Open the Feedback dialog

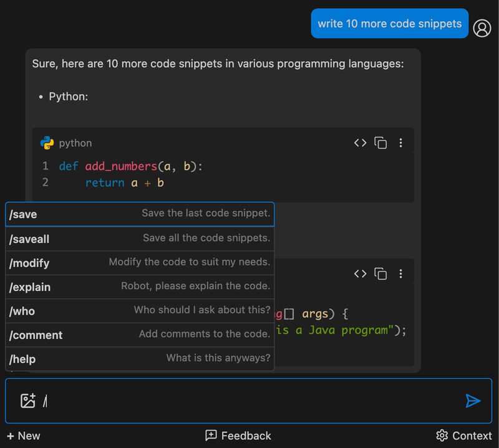(240, 436)
